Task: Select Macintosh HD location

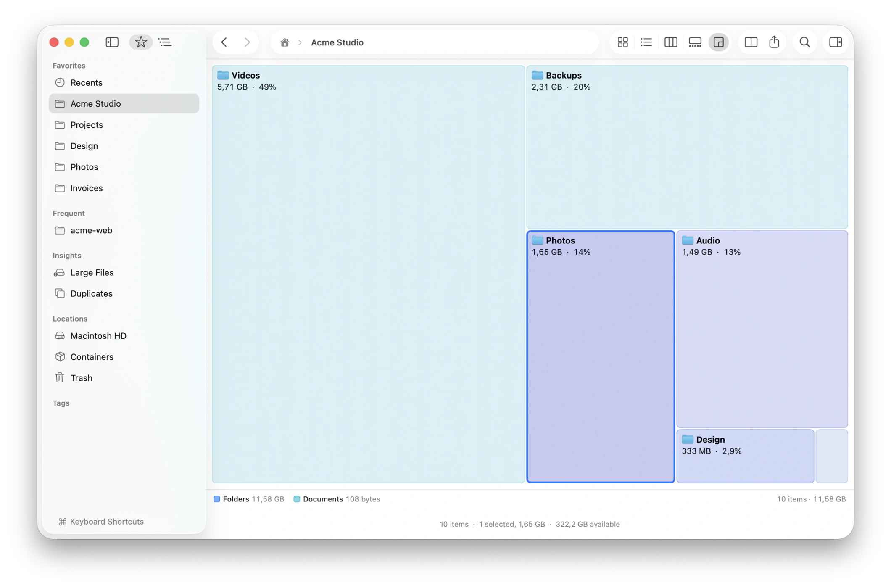Action: 124,335
